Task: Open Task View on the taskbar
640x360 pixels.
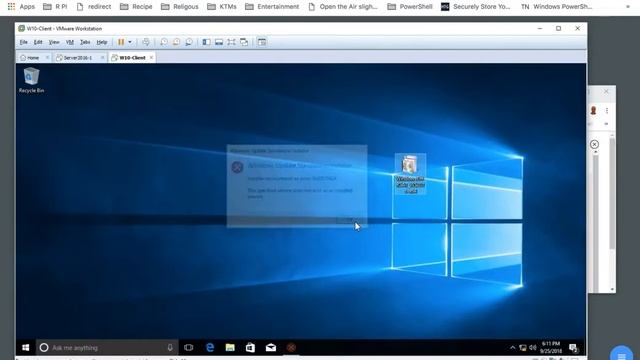Action: (189, 348)
